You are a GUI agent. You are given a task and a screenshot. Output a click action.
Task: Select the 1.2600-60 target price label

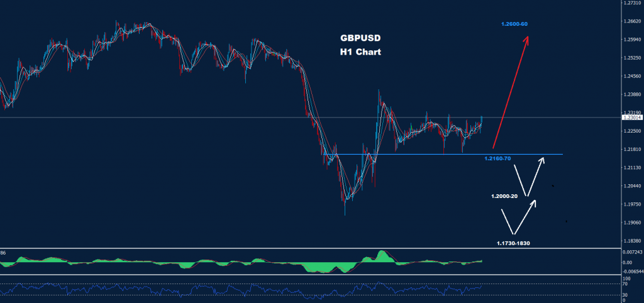click(514, 24)
